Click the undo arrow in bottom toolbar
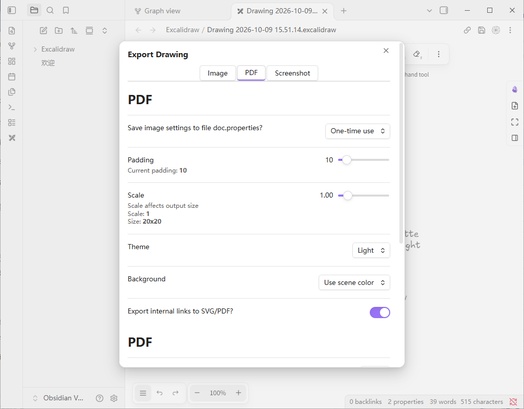 (x=160, y=393)
